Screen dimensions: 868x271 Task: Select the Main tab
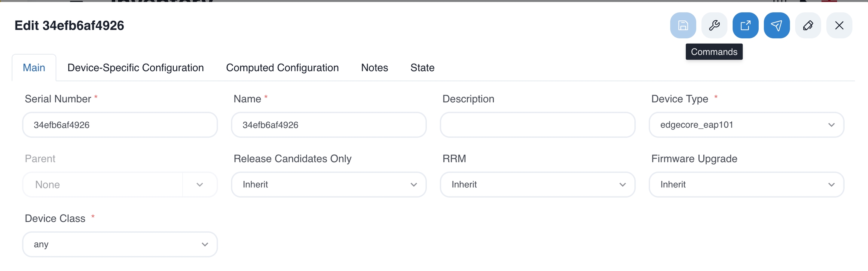click(34, 68)
